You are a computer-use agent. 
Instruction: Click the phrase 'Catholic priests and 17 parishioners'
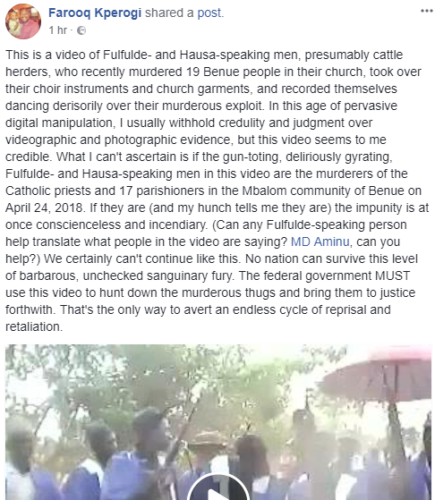click(x=105, y=191)
